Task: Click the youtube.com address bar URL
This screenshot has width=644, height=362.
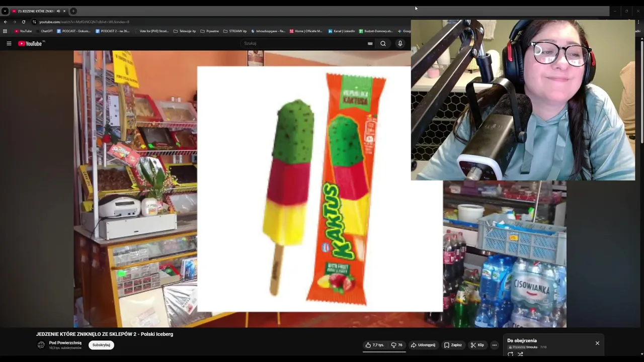Action: [x=84, y=22]
